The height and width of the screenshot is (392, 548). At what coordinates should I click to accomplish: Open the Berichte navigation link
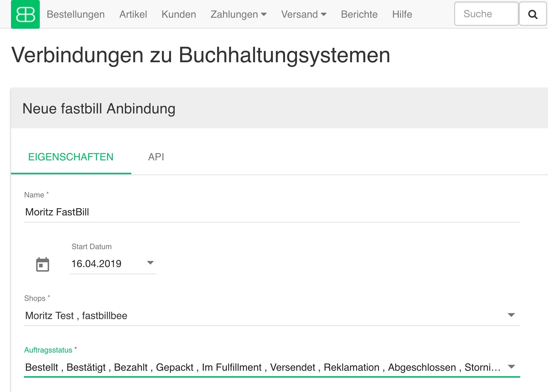click(x=359, y=14)
